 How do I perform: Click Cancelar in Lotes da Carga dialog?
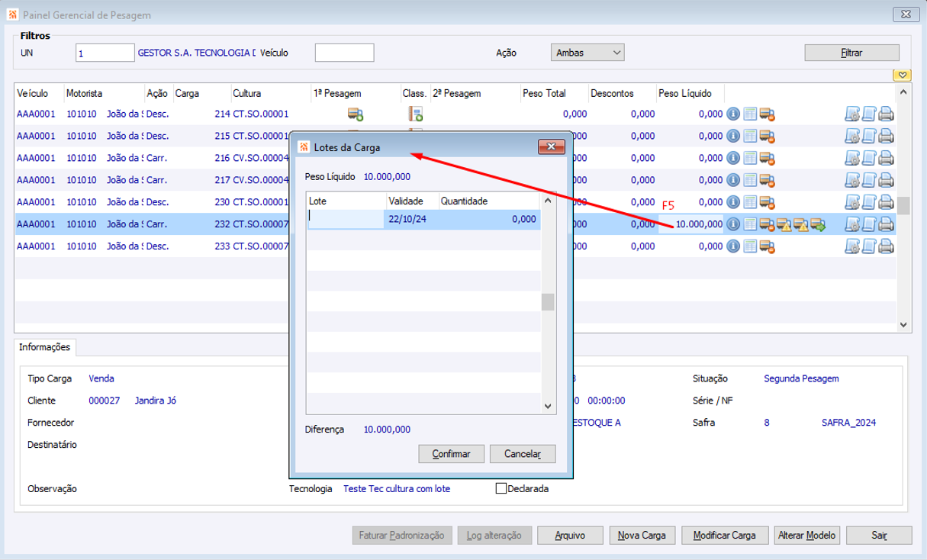pyautogui.click(x=523, y=454)
